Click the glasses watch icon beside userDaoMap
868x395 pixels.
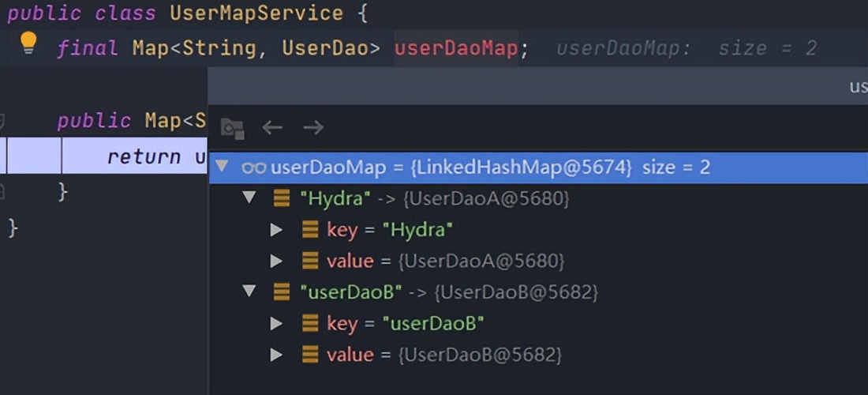pos(254,167)
